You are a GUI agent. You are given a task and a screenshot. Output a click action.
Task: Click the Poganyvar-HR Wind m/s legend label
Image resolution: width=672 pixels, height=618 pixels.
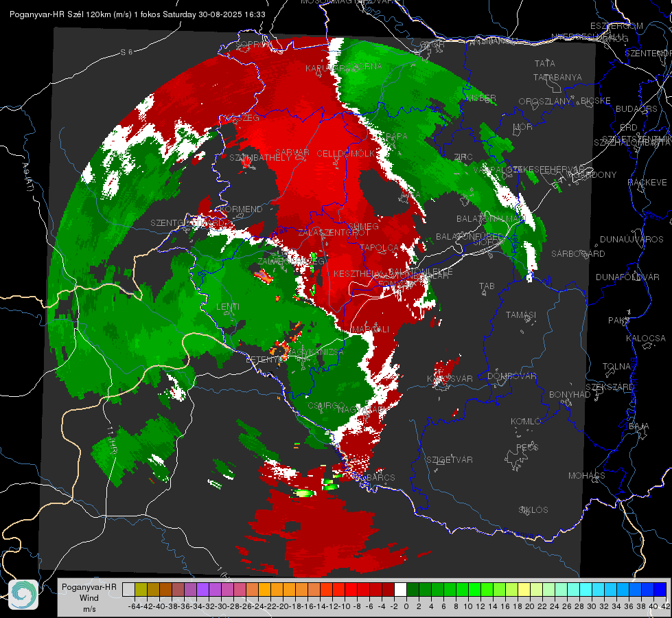[89, 598]
